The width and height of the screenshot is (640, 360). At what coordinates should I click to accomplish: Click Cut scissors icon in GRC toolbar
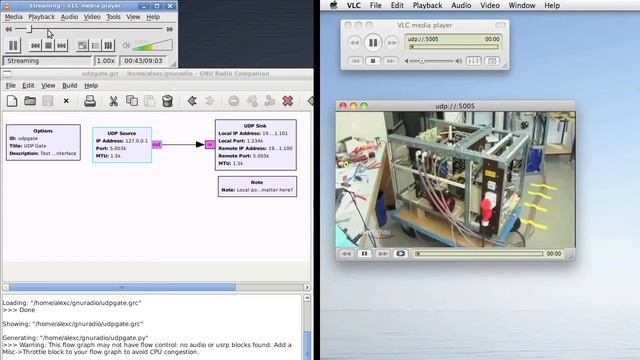(x=113, y=101)
